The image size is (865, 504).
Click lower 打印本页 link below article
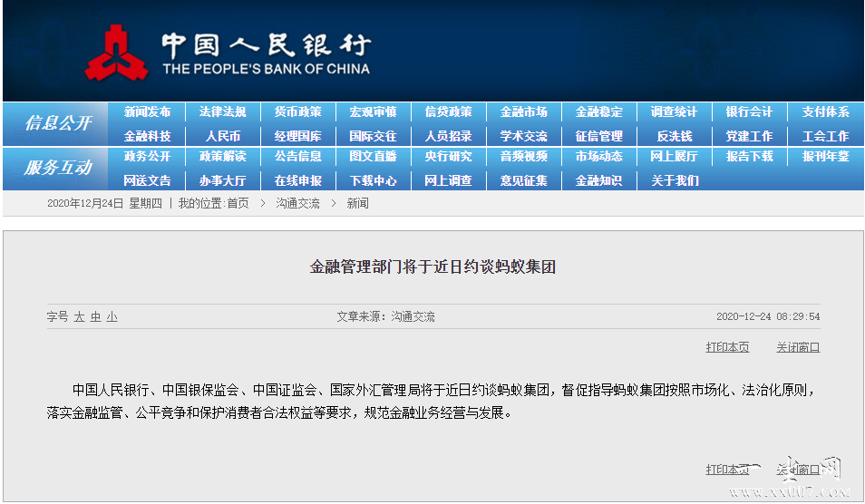coord(728,470)
